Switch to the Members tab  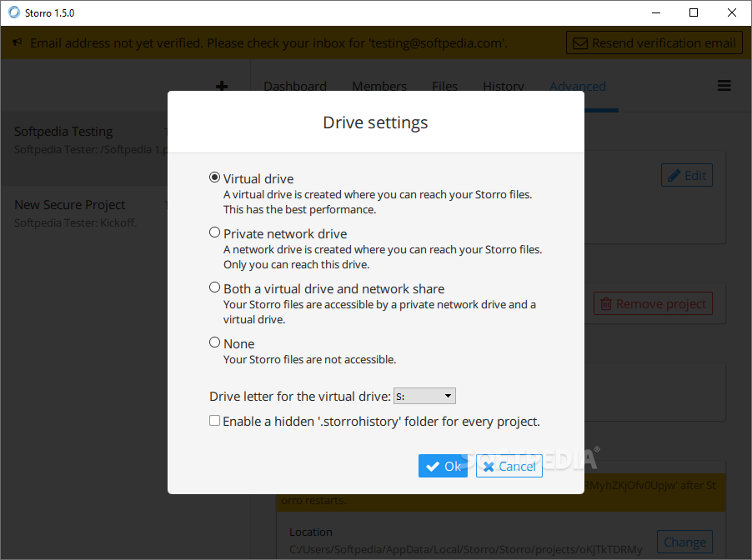[x=379, y=87]
